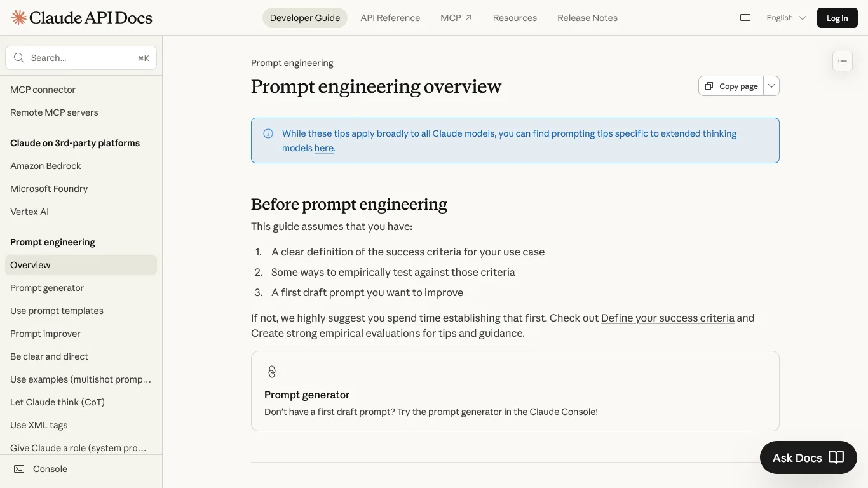Click the link icon on Prompt generator card
The image size is (868, 488).
tap(272, 372)
